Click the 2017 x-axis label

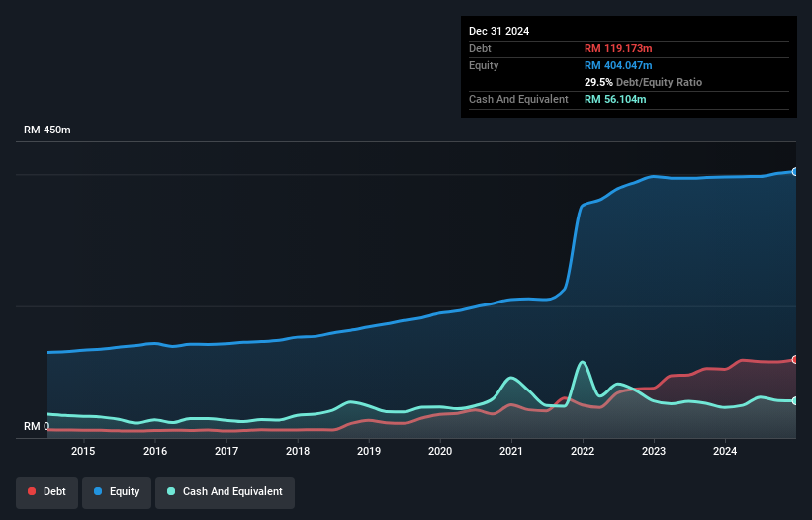point(226,451)
